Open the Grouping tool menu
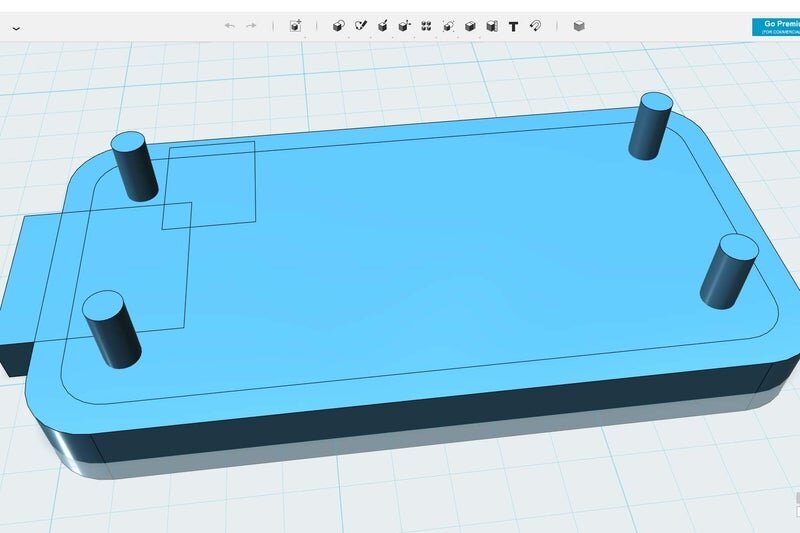Screen dimensions: 800x533 pyautogui.click(x=448, y=26)
